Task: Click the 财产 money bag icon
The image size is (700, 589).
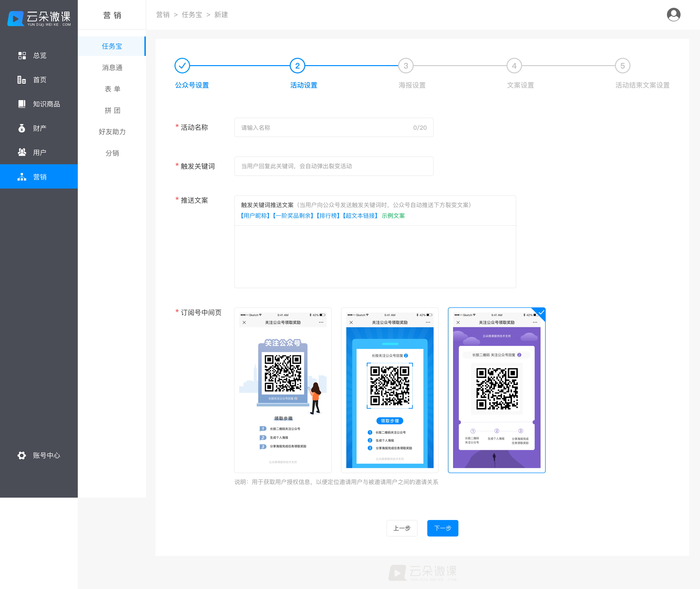Action: (22, 128)
